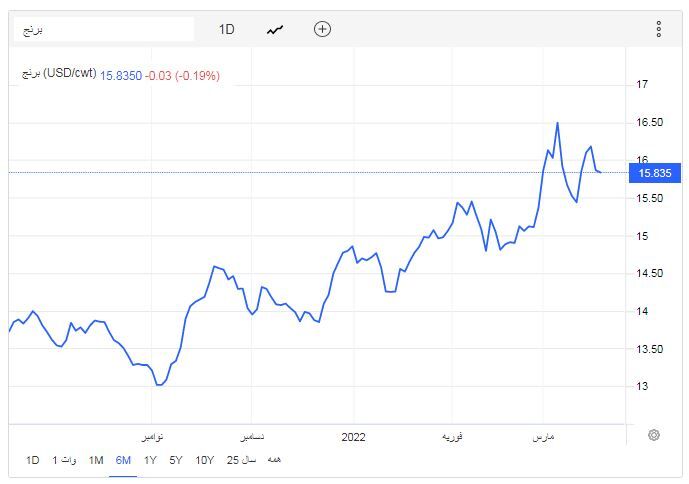Switch to the 1M time range
Screen dimensions: 689x484
pyautogui.click(x=96, y=460)
